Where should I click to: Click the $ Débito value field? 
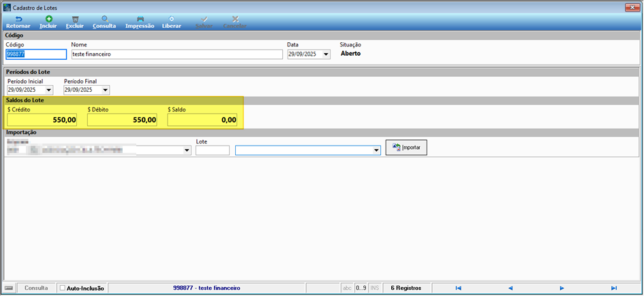[122, 120]
